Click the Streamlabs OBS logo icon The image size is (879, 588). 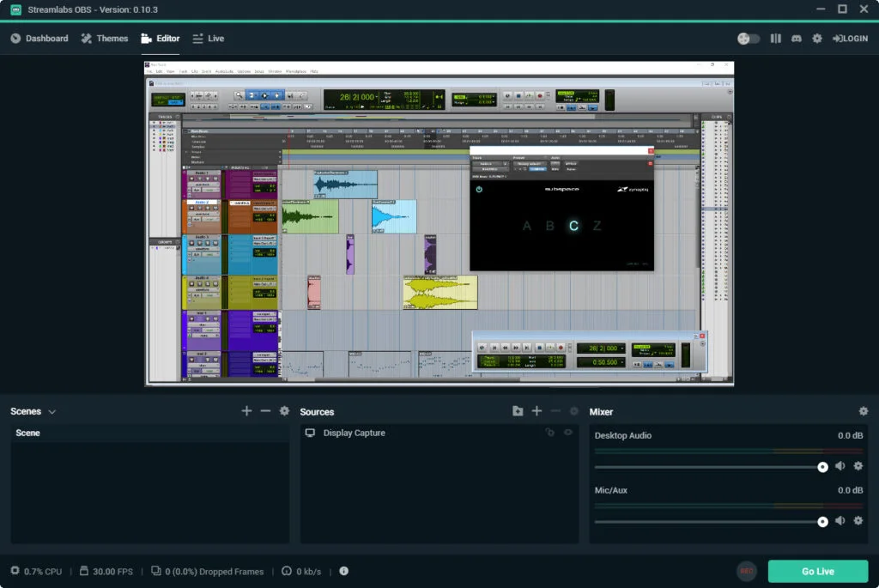(x=15, y=9)
